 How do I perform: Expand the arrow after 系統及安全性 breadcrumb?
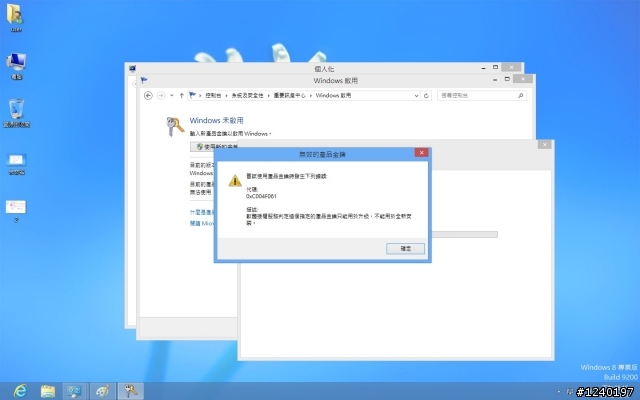click(x=269, y=96)
